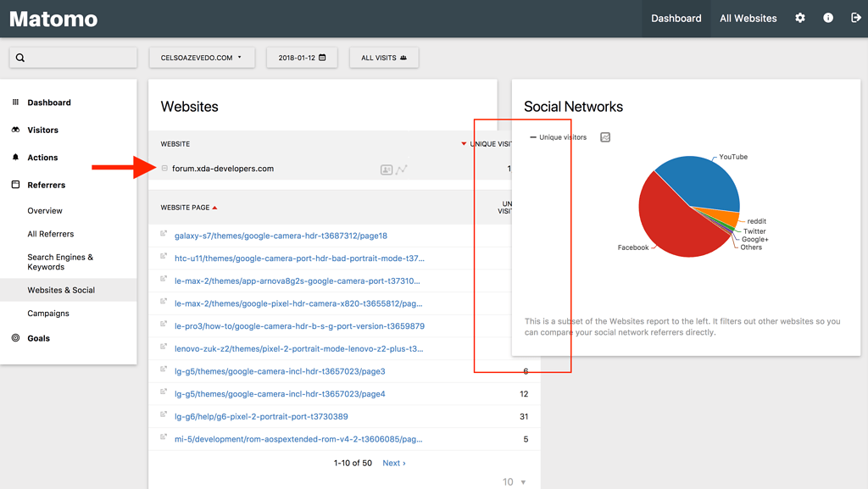
Task: Click the info help icon
Action: pos(828,19)
